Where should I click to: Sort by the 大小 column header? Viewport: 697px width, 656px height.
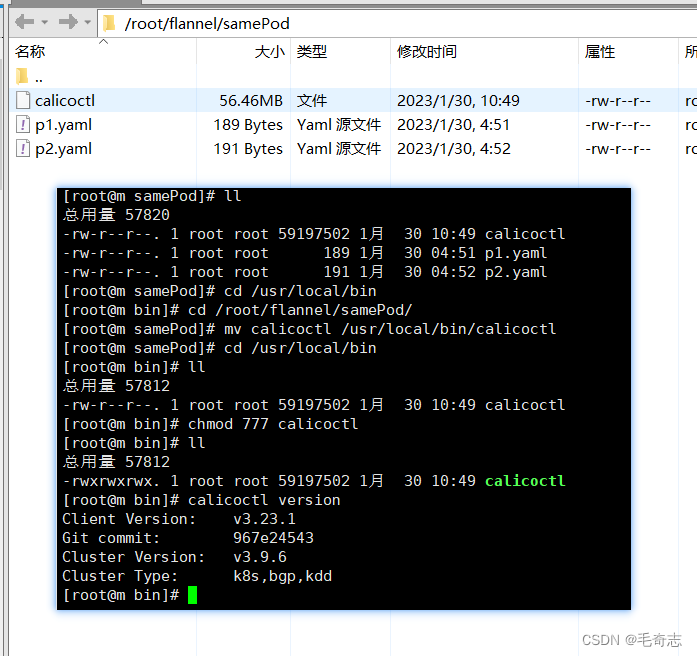click(x=269, y=52)
